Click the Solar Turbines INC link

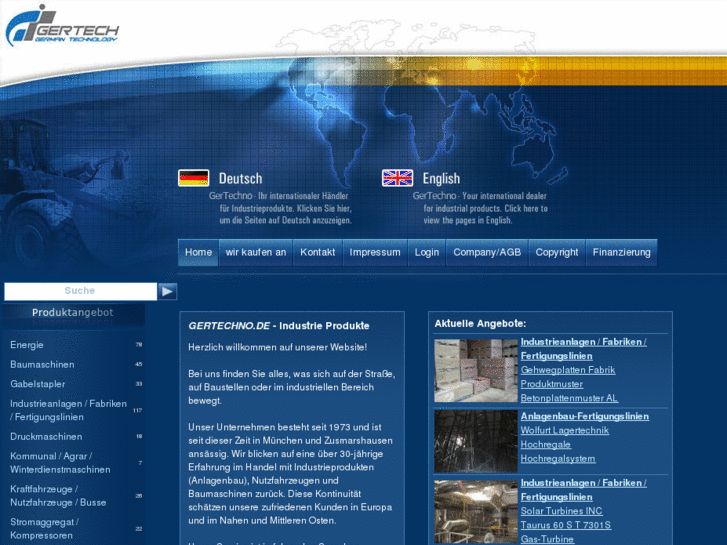click(x=561, y=511)
